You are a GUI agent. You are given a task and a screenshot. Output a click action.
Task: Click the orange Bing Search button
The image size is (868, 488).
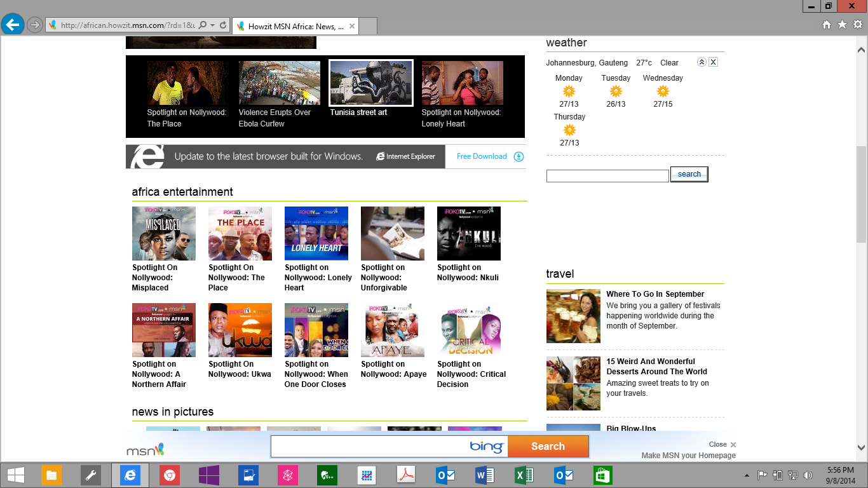point(548,446)
